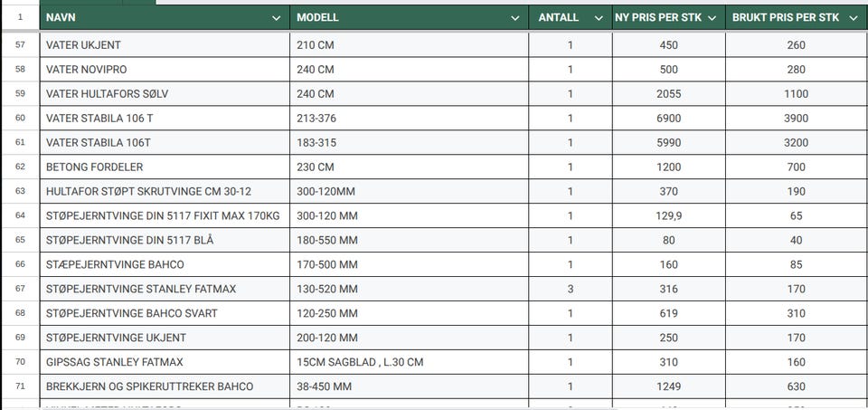The image size is (868, 410).
Task: Expand the ANTALL column filter arrow
Action: (599, 18)
